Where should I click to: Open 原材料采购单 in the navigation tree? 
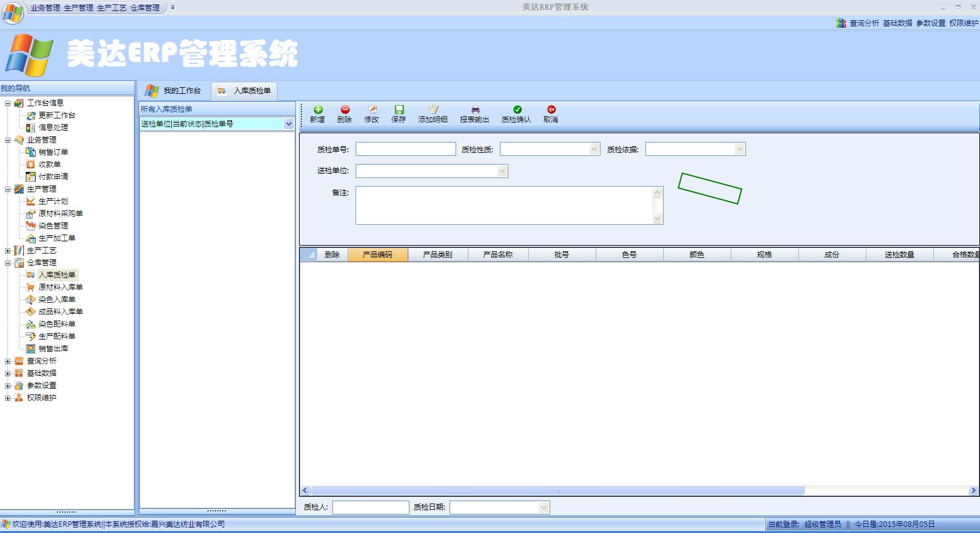point(61,213)
